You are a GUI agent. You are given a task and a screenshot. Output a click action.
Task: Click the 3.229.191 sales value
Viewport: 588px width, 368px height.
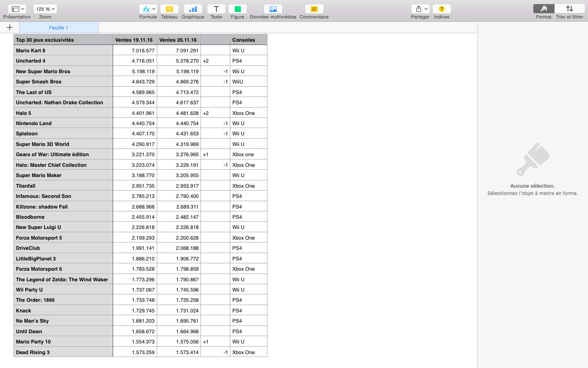[179, 165]
